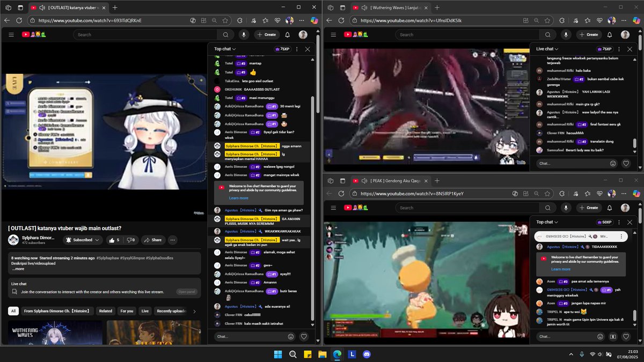Open 75XP badge in OUTLAST chat header

pos(282,49)
